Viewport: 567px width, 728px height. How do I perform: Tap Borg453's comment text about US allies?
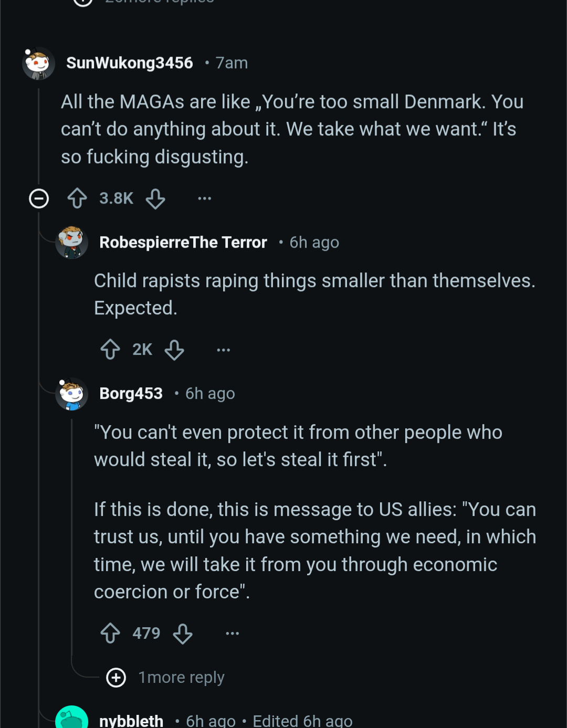point(314,551)
